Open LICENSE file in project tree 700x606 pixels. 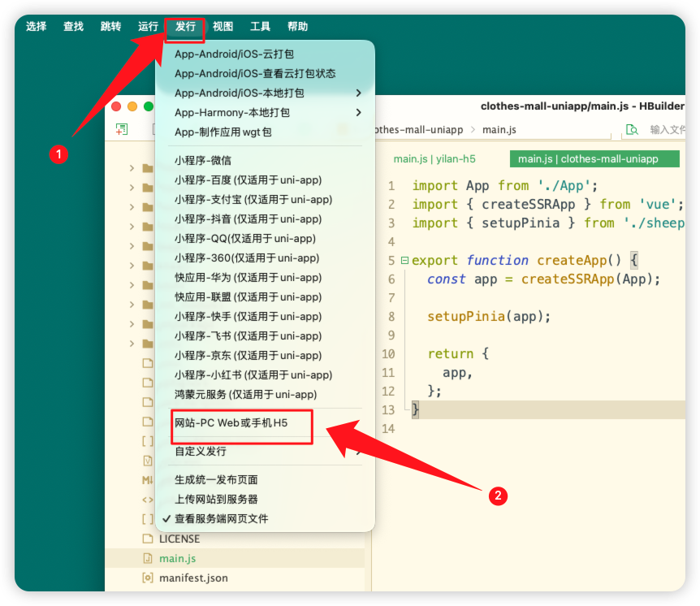coord(179,539)
